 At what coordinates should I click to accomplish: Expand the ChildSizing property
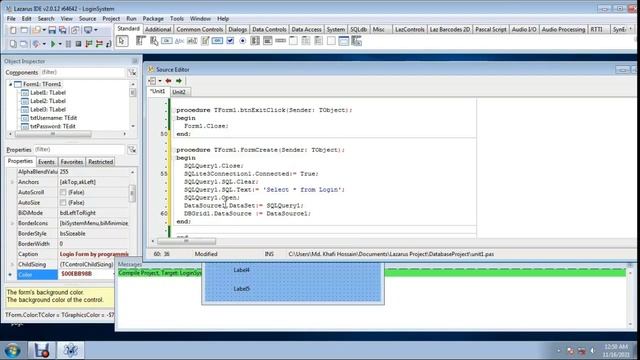tap(12, 264)
